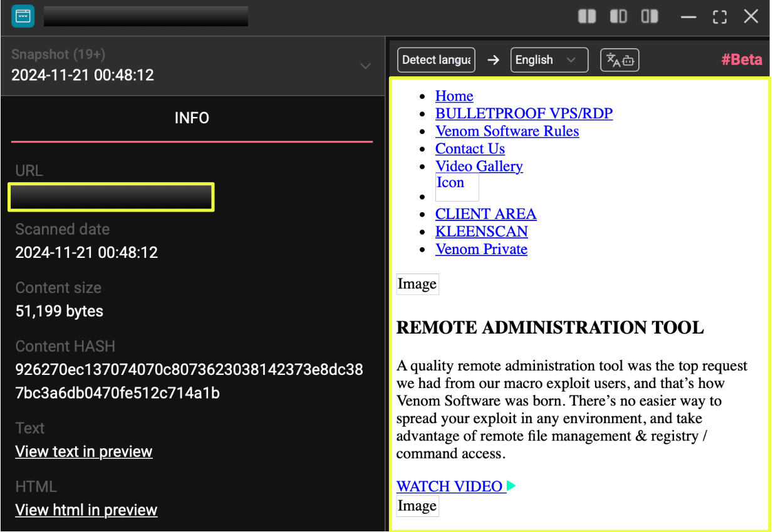The height and width of the screenshot is (532, 773).
Task: Expand the Snapshot (19+) date dropdown
Action: pyautogui.click(x=366, y=66)
